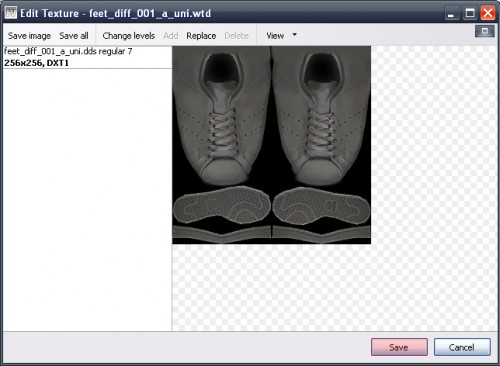The image size is (500, 366).
Task: Open the Change levels option
Action: click(x=129, y=36)
